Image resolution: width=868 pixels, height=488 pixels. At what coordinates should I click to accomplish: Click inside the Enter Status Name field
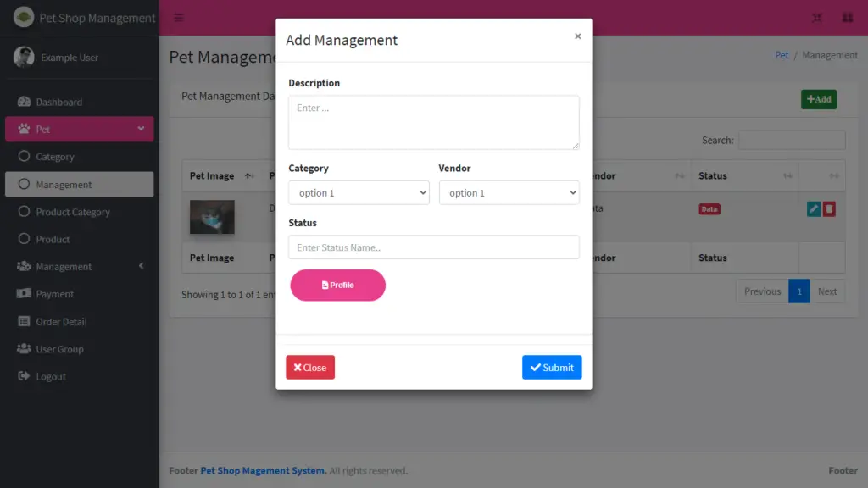pos(433,247)
